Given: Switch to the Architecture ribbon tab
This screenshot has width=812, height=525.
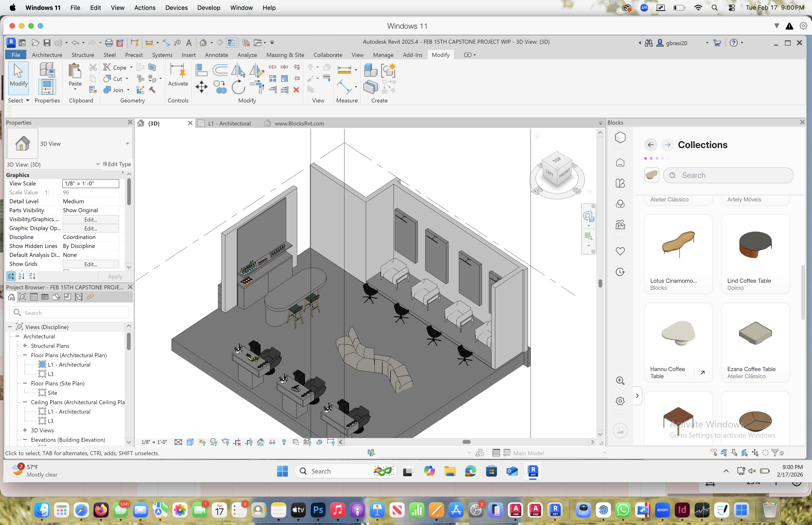Looking at the screenshot, I should pyautogui.click(x=47, y=55).
